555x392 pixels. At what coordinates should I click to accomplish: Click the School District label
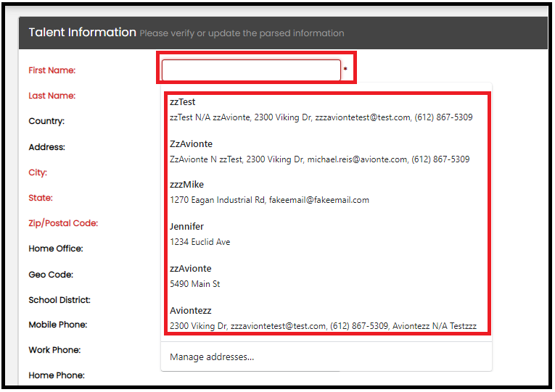tap(59, 300)
